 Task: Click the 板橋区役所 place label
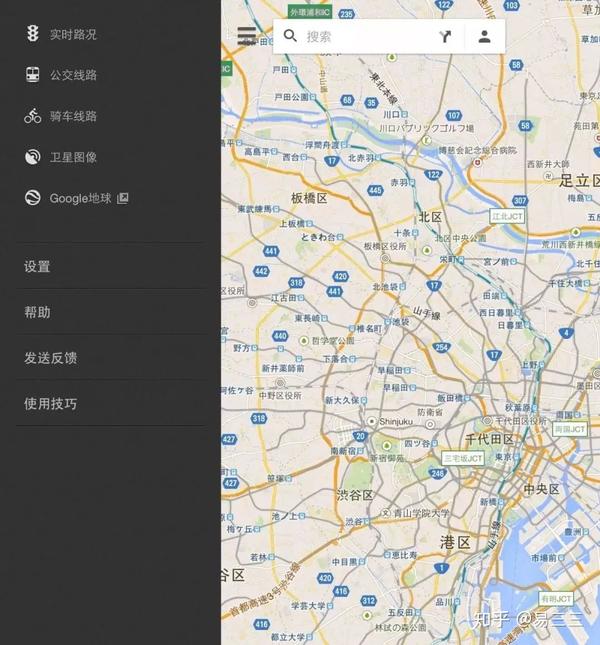click(385, 246)
